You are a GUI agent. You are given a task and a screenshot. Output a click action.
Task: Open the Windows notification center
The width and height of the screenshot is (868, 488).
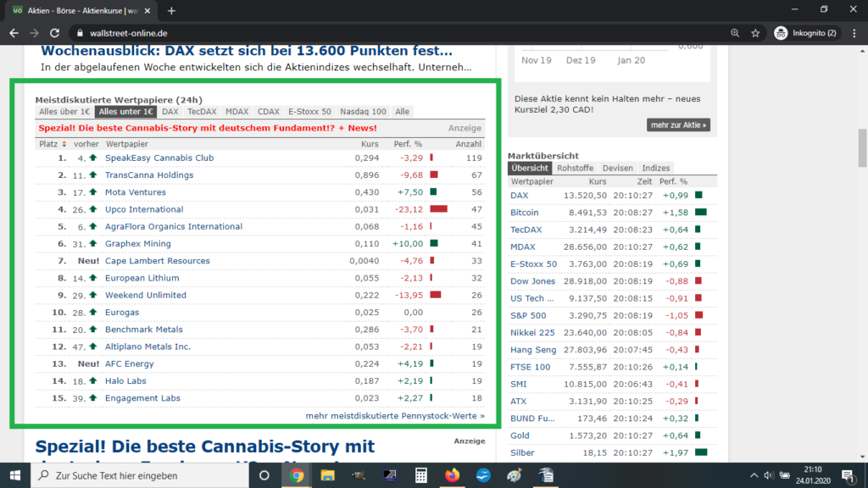(849, 475)
